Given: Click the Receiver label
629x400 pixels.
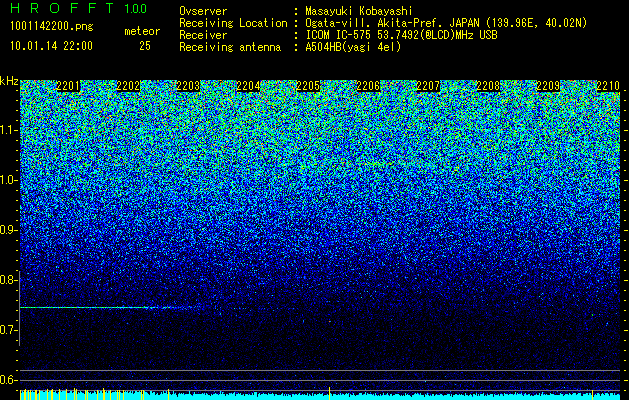Looking at the screenshot, I should [203, 35].
